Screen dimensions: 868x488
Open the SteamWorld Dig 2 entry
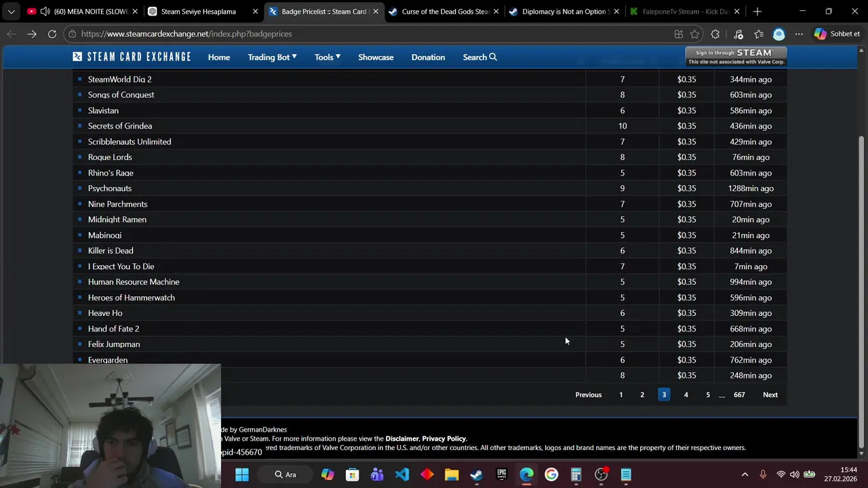click(119, 79)
